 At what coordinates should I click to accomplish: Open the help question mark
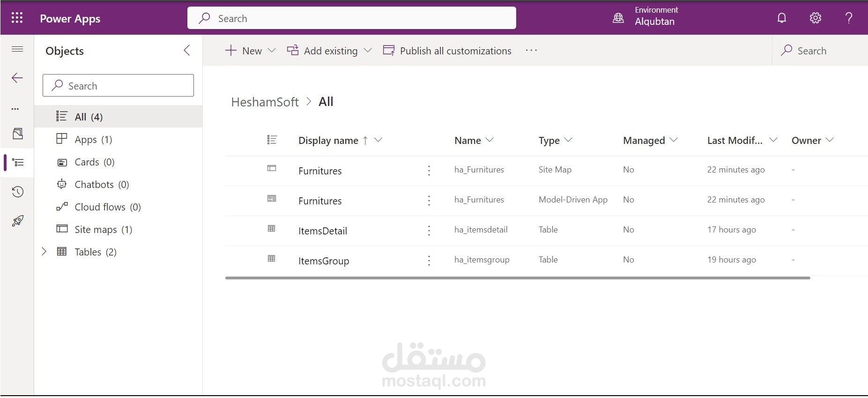tap(849, 18)
